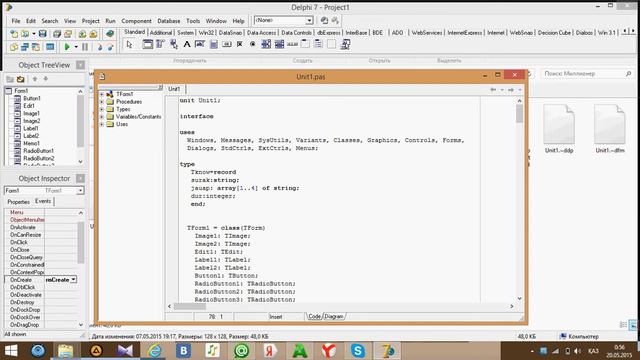
Task: Click the View Unit toolbar icon
Action: 14,47
